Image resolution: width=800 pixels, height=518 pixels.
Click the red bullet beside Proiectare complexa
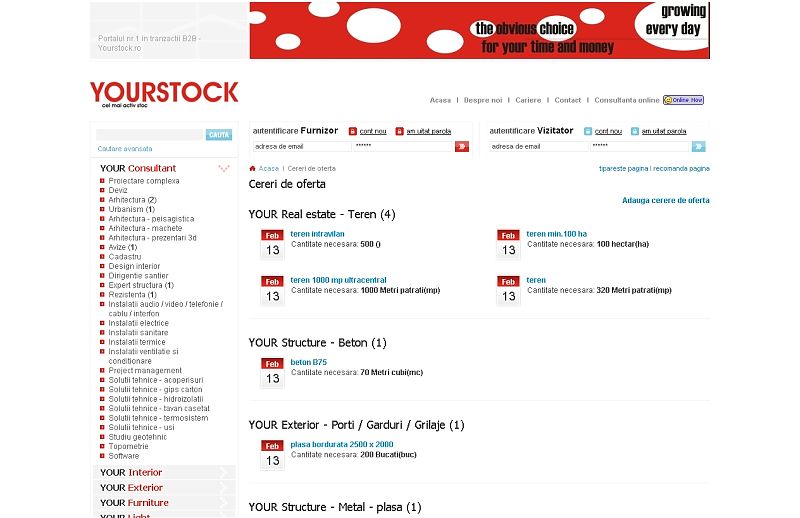[102, 181]
